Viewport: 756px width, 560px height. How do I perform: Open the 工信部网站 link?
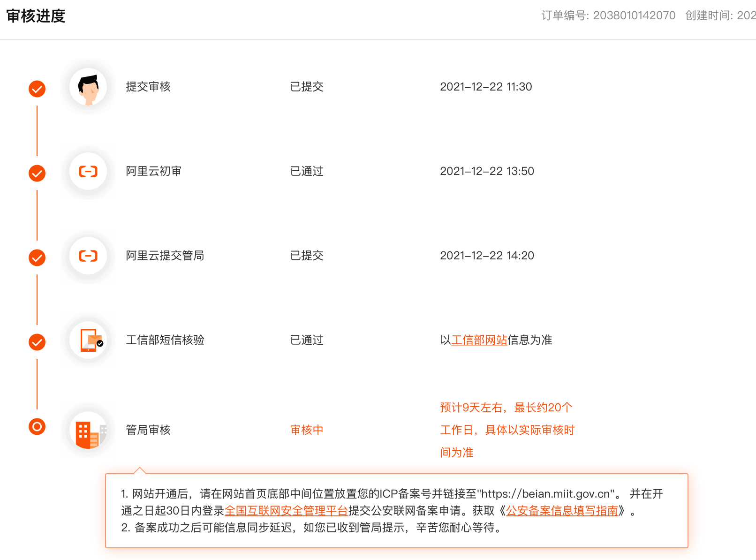click(x=479, y=340)
